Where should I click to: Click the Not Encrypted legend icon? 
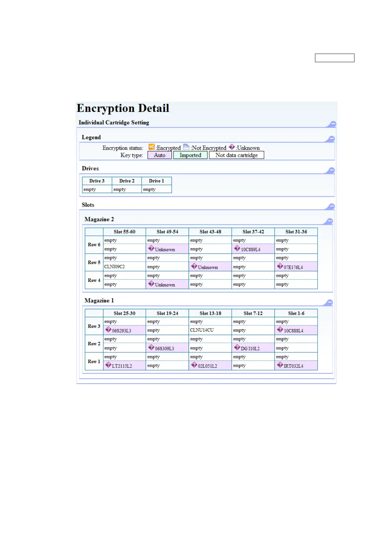[186, 147]
